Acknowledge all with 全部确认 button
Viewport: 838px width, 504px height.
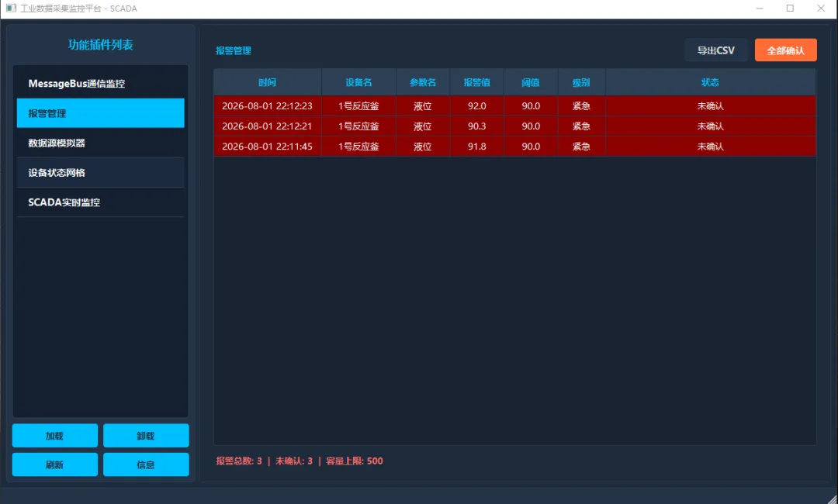point(785,50)
